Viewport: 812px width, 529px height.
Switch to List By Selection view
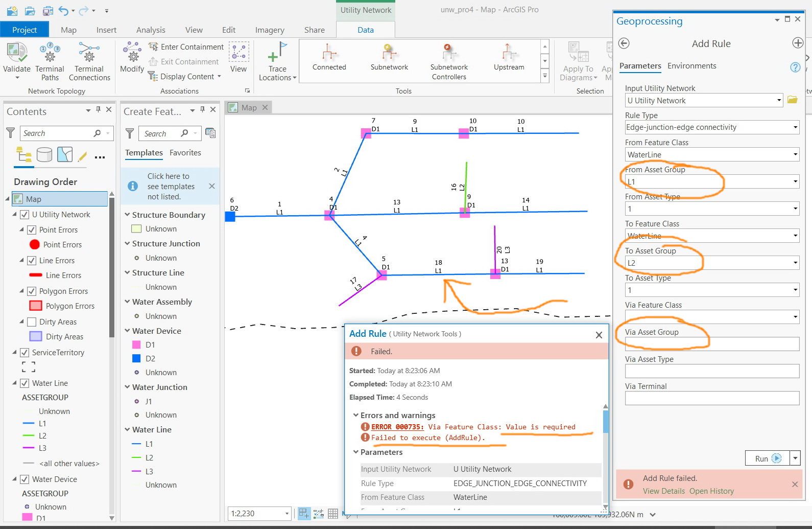point(65,154)
